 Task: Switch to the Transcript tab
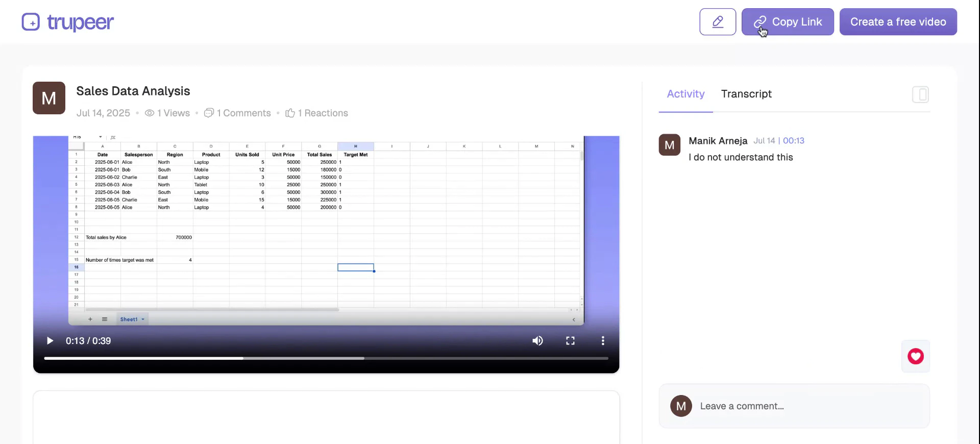tap(746, 94)
